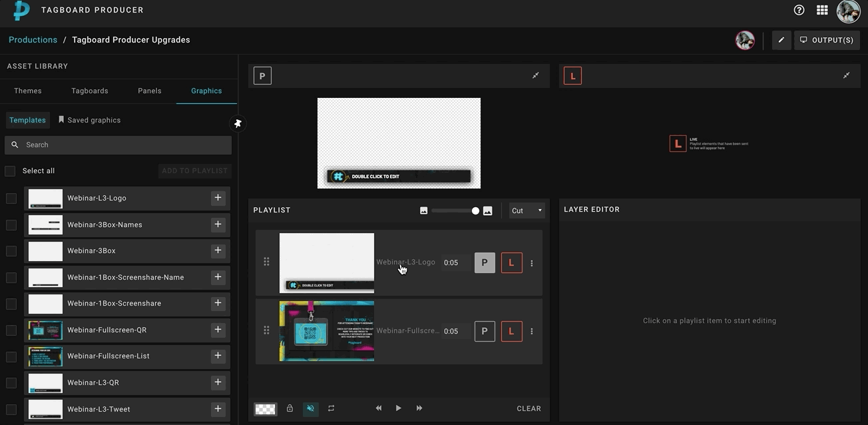
Task: Add Webinar-L3-Logo with plus icon
Action: (218, 198)
